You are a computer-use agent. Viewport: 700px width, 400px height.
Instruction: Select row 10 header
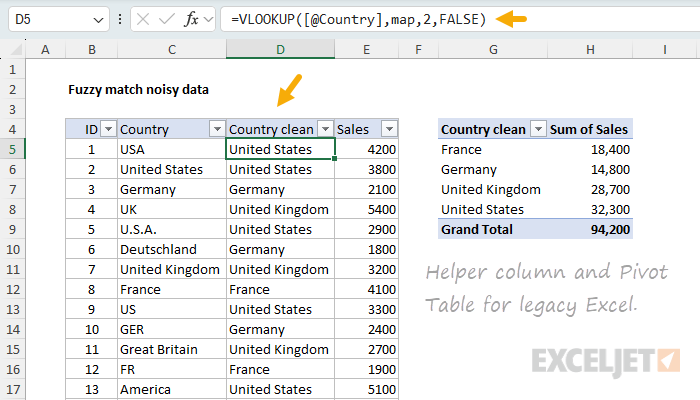point(12,249)
